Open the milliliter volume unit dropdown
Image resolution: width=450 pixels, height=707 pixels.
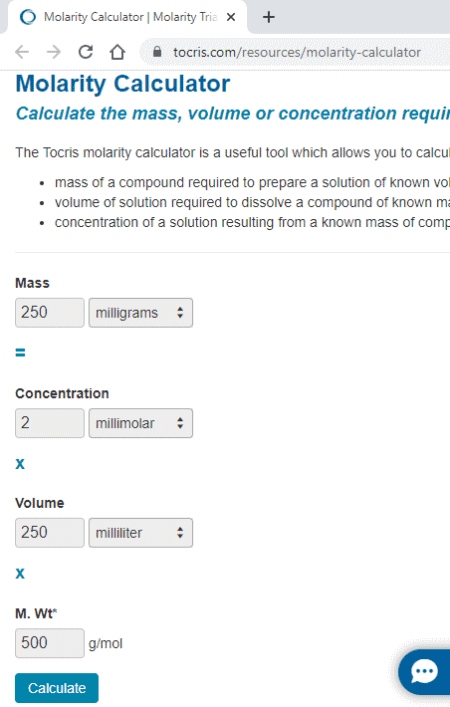pyautogui.click(x=141, y=533)
